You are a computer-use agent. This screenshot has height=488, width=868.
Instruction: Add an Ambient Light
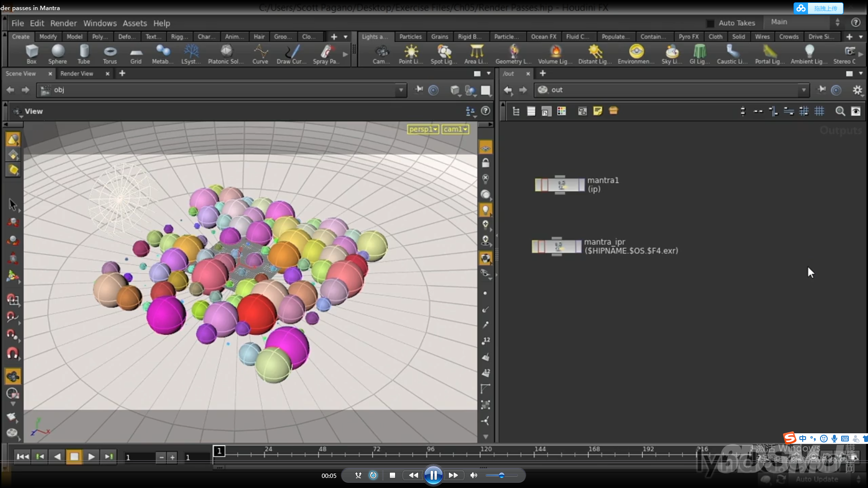point(809,54)
